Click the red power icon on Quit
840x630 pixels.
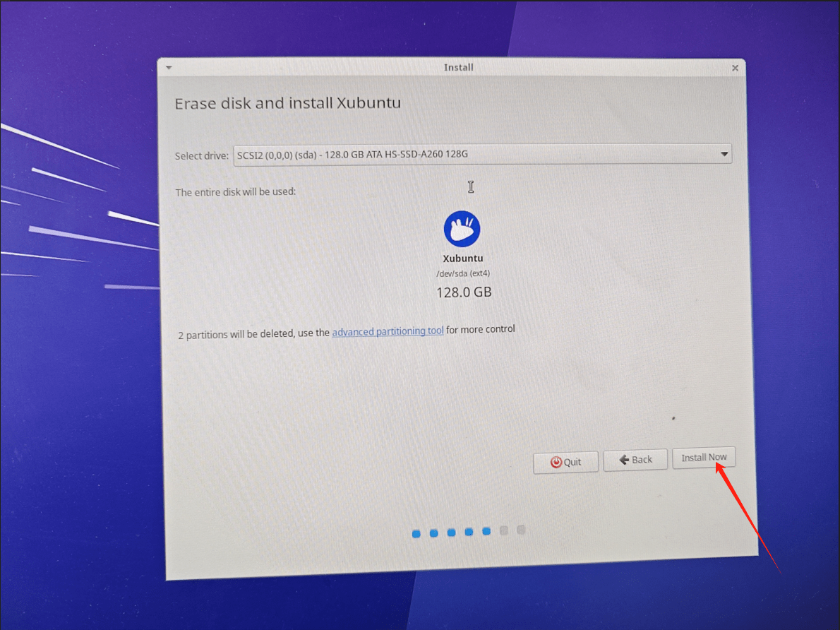556,462
